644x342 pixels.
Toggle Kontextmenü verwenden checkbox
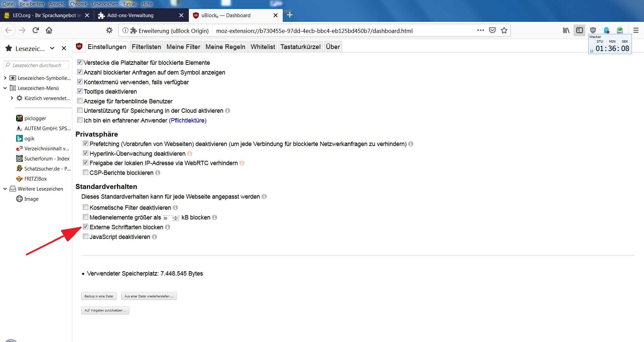click(x=80, y=82)
